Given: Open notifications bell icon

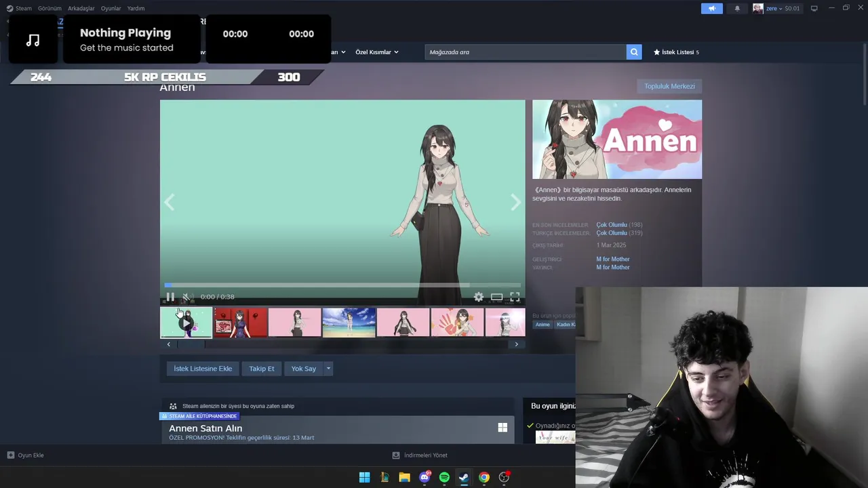Looking at the screenshot, I should tap(737, 8).
